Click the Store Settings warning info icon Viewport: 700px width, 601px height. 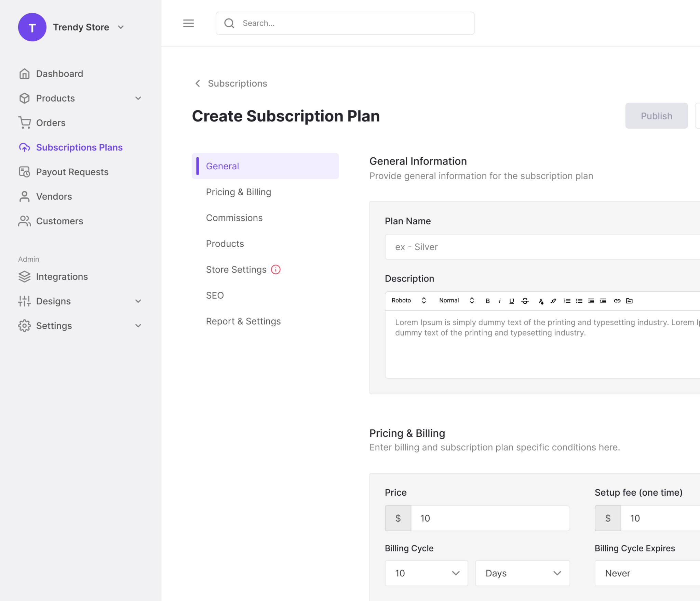coord(275,269)
